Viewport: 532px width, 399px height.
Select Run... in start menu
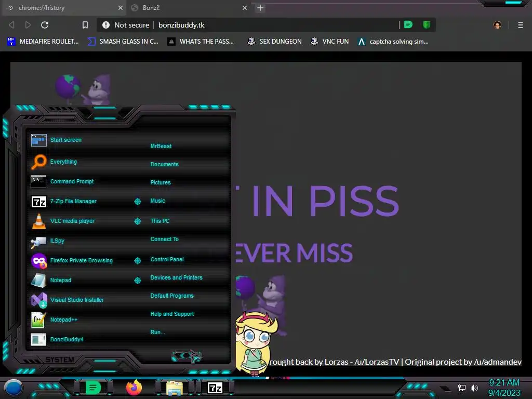click(x=157, y=332)
